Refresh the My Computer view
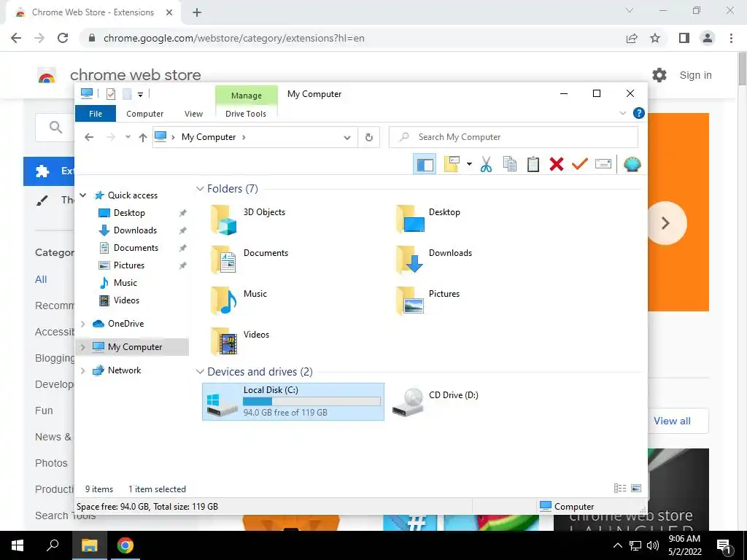 [368, 138]
